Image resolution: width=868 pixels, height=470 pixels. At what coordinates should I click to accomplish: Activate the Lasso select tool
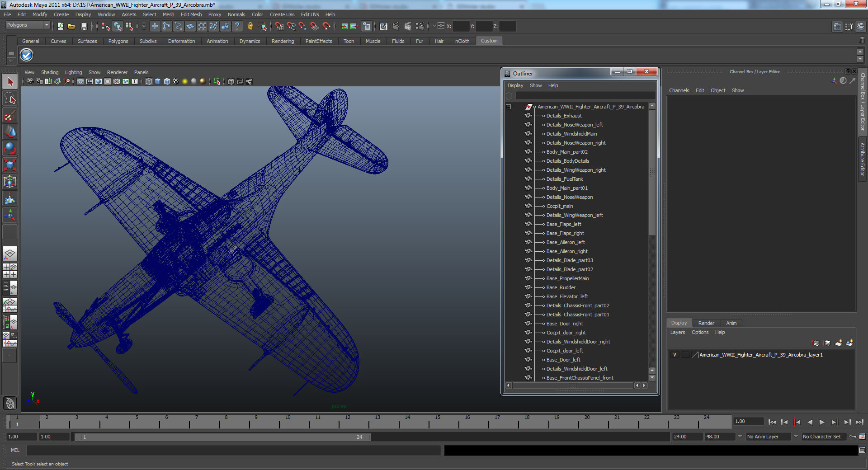(10, 99)
